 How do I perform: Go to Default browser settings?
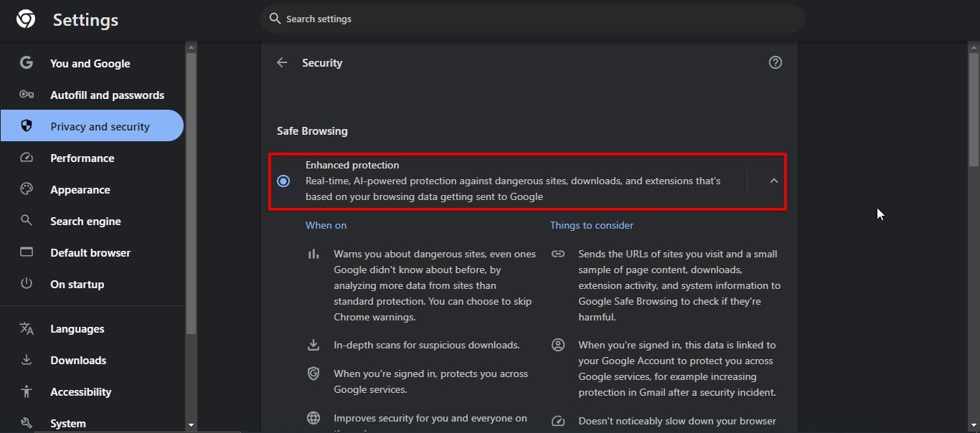pos(90,252)
